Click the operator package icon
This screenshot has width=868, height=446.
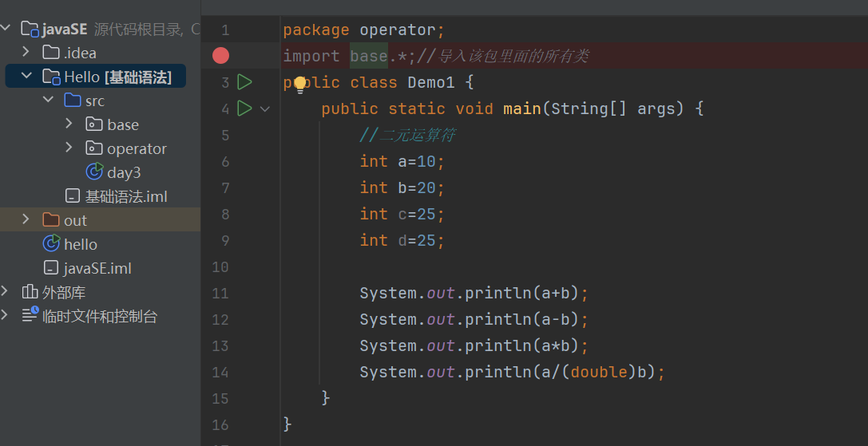[x=94, y=148]
